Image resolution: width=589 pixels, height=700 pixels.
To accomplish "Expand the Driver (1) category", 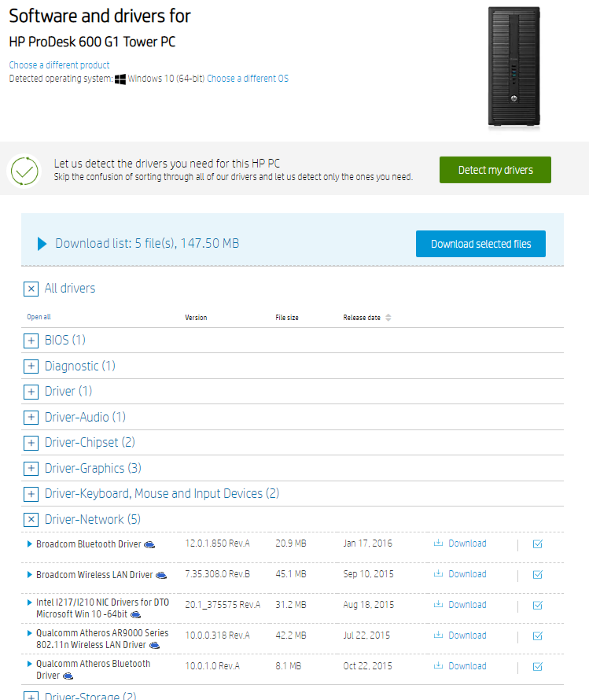I will coord(31,392).
